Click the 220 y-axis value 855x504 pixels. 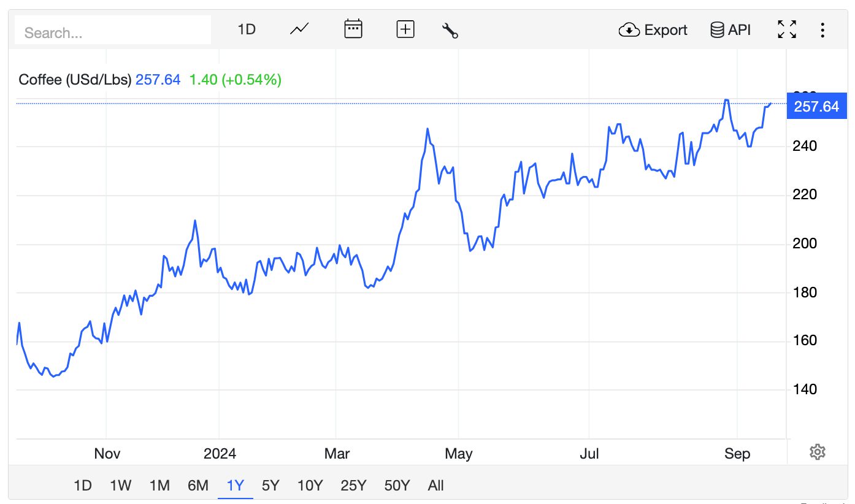coord(805,194)
